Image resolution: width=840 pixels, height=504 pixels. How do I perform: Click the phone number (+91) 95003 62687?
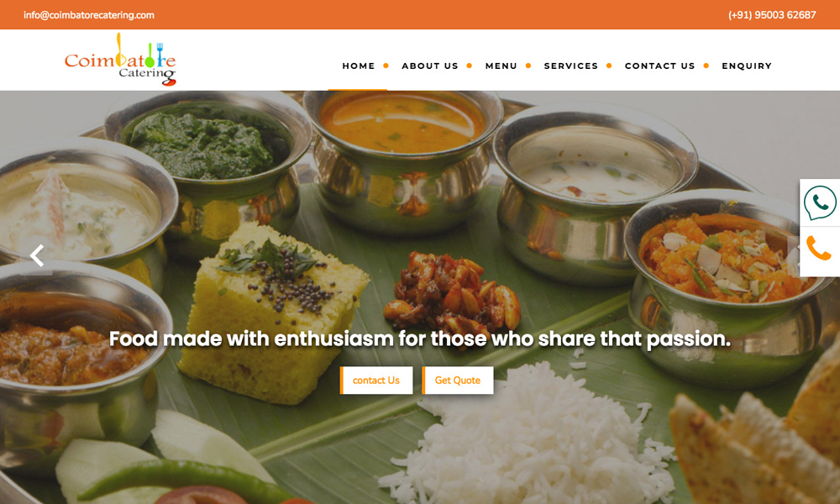772,15
